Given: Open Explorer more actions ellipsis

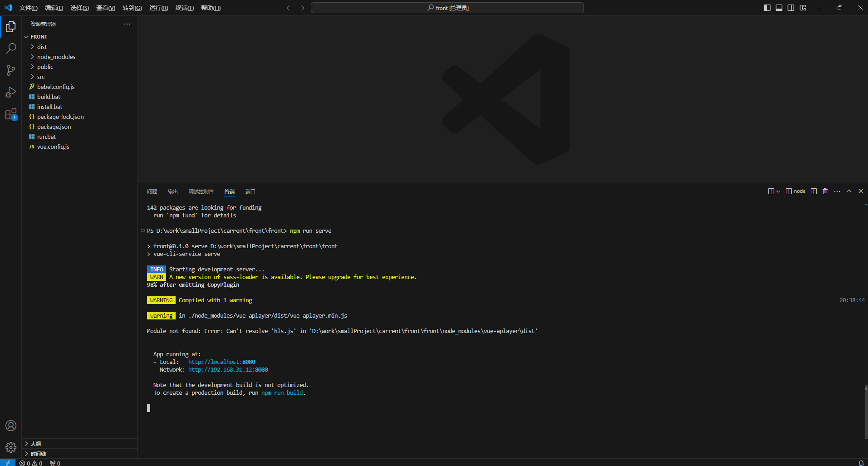Looking at the screenshot, I should (127, 24).
